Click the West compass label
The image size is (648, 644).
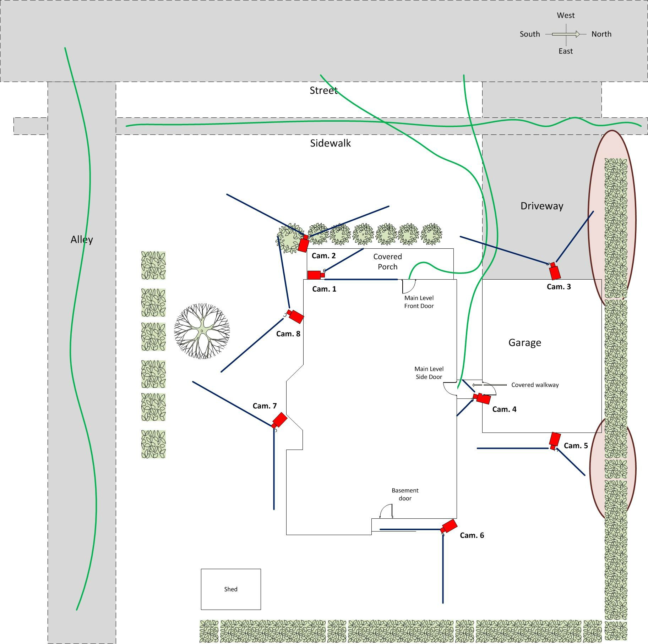point(566,15)
